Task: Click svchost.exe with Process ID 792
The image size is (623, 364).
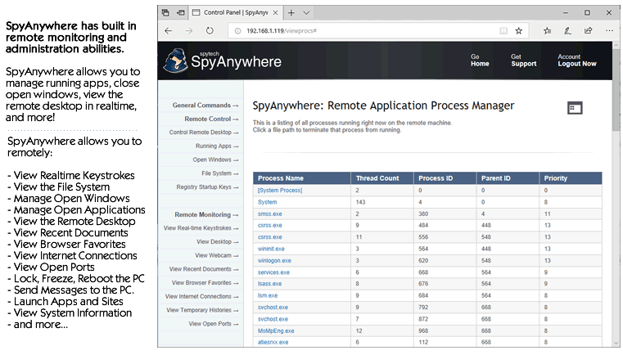Action: click(273, 308)
